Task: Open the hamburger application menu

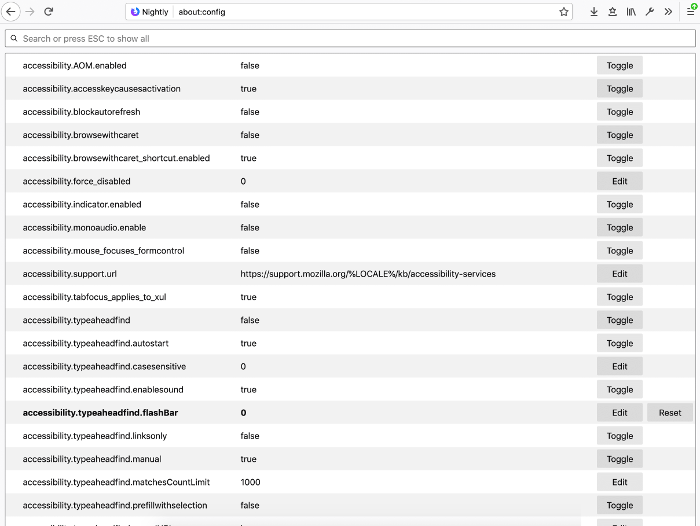Action: point(690,11)
